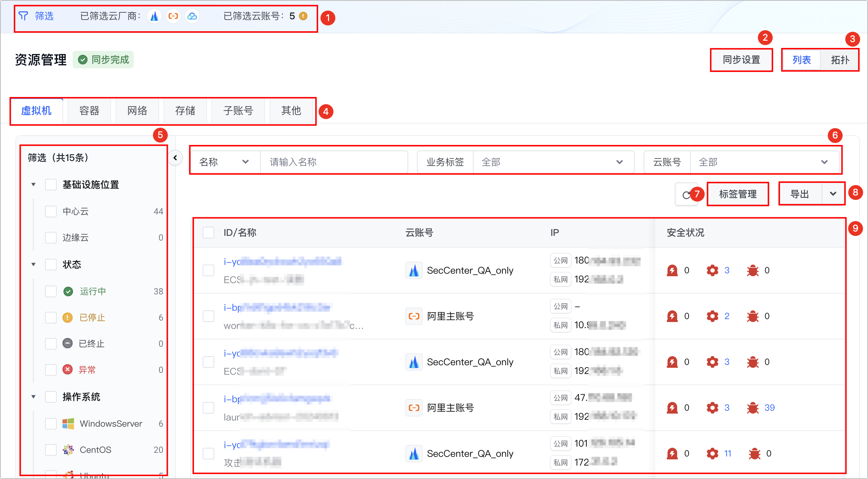Check the 运行中 checkbox
Viewport: 868px width, 479px height.
tap(51, 291)
